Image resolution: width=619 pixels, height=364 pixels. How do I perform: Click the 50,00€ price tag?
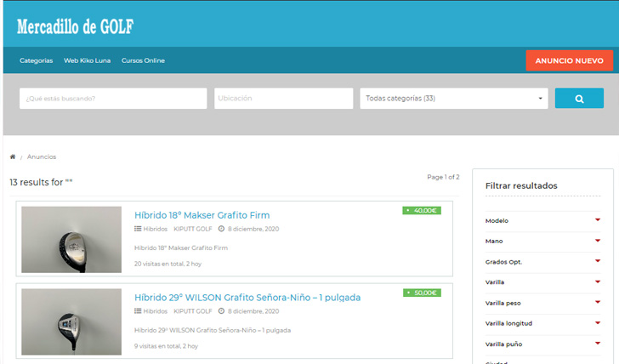click(x=422, y=293)
